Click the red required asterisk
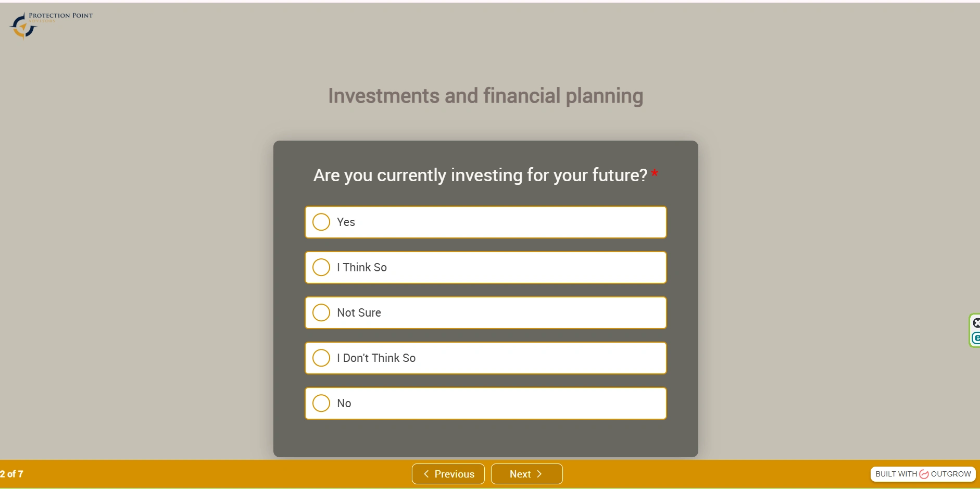Screen dimensions: 980x489 click(x=655, y=173)
